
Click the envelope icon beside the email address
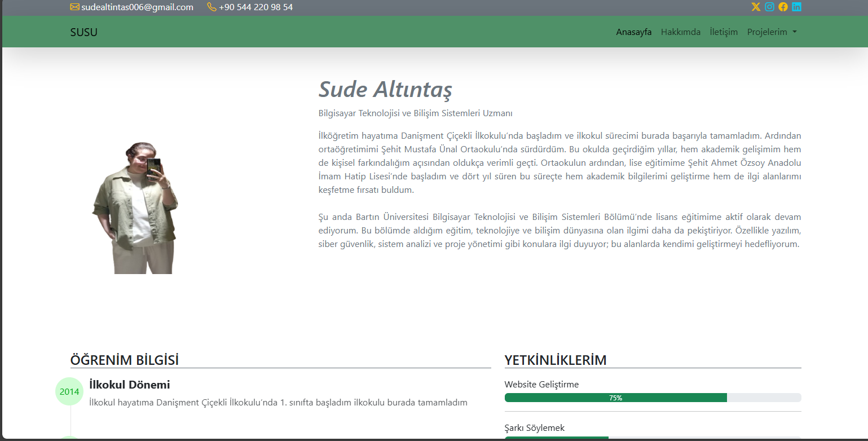pos(74,7)
